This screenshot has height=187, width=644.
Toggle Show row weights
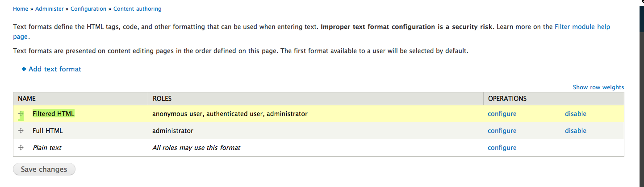click(598, 87)
